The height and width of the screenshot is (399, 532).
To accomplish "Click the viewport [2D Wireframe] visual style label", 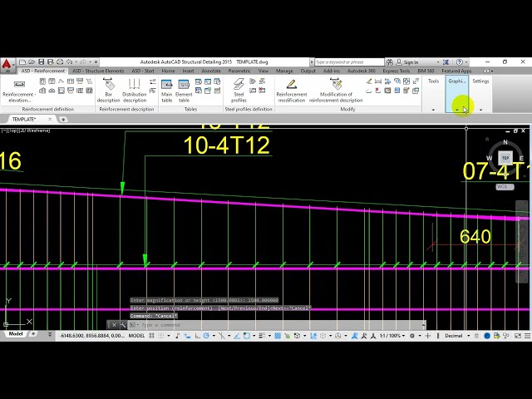I will tap(35, 131).
